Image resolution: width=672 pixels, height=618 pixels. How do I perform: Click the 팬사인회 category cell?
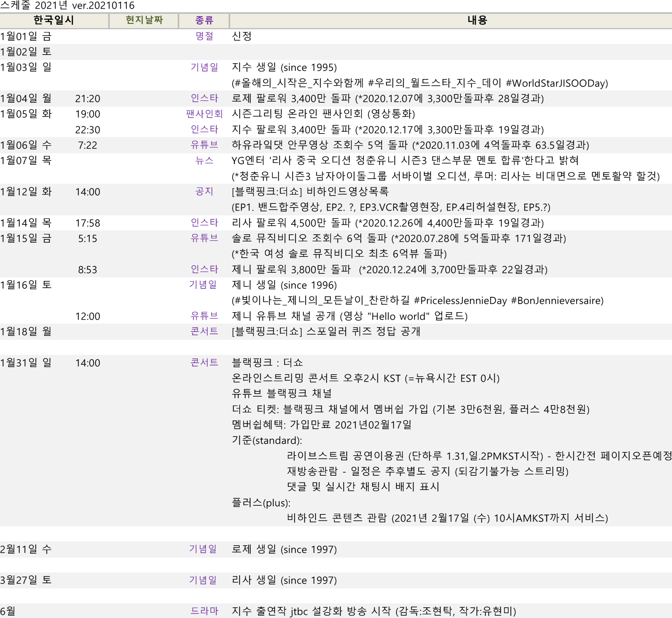[204, 114]
